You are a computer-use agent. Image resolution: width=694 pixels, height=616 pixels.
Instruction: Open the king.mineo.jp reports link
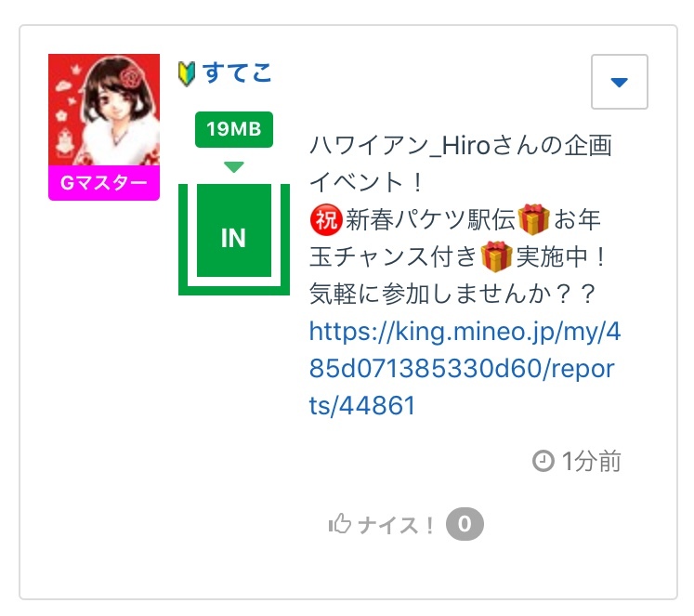pyautogui.click(x=465, y=368)
